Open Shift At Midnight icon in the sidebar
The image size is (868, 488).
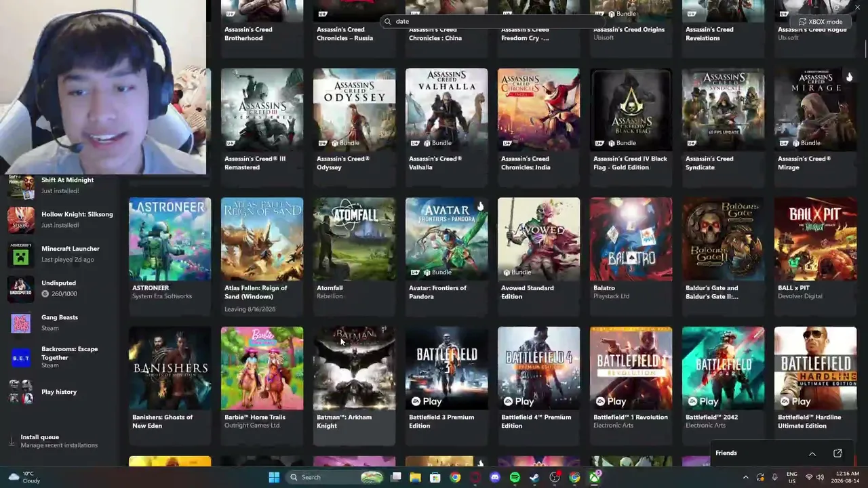pos(20,186)
